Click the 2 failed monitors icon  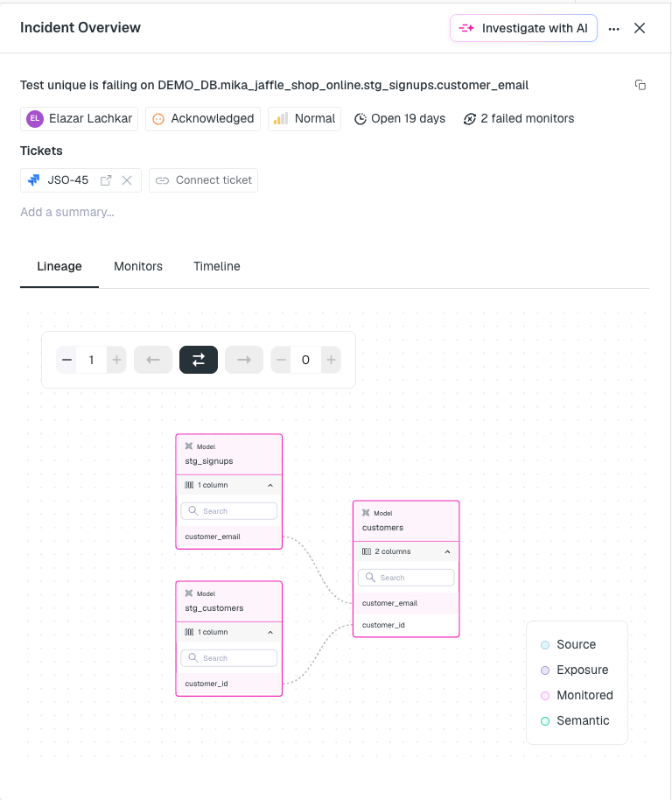coord(470,119)
